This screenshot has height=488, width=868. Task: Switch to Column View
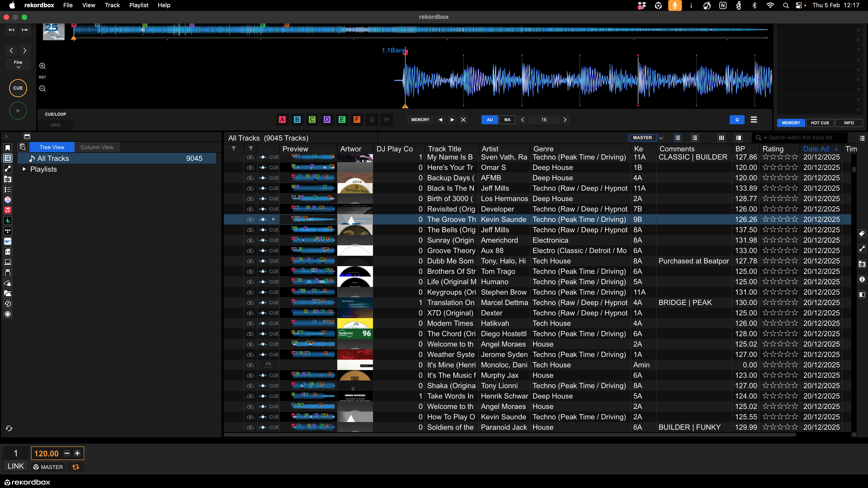coord(97,147)
